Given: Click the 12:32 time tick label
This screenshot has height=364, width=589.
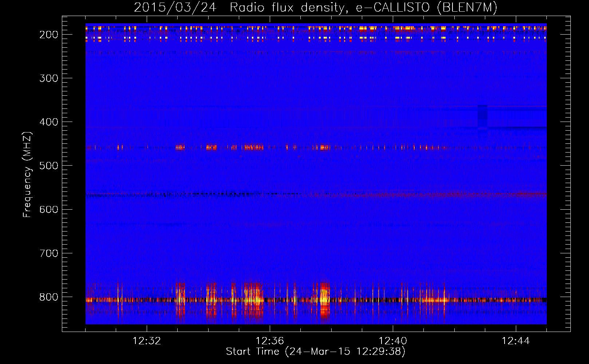Looking at the screenshot, I should pos(147,341).
